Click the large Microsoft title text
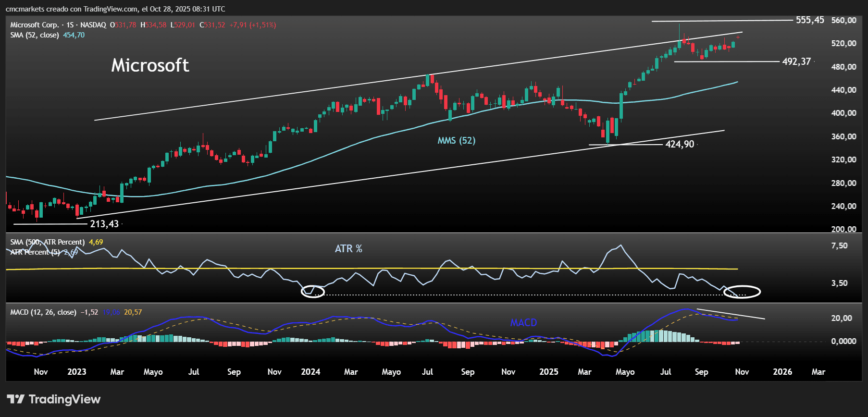The height and width of the screenshot is (417, 868). [150, 65]
